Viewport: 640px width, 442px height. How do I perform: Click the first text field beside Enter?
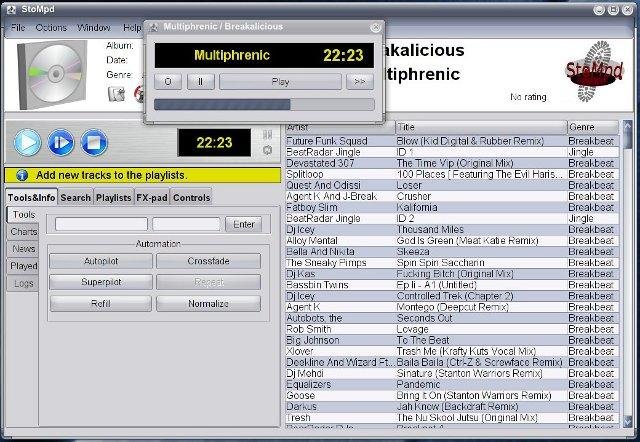101,224
